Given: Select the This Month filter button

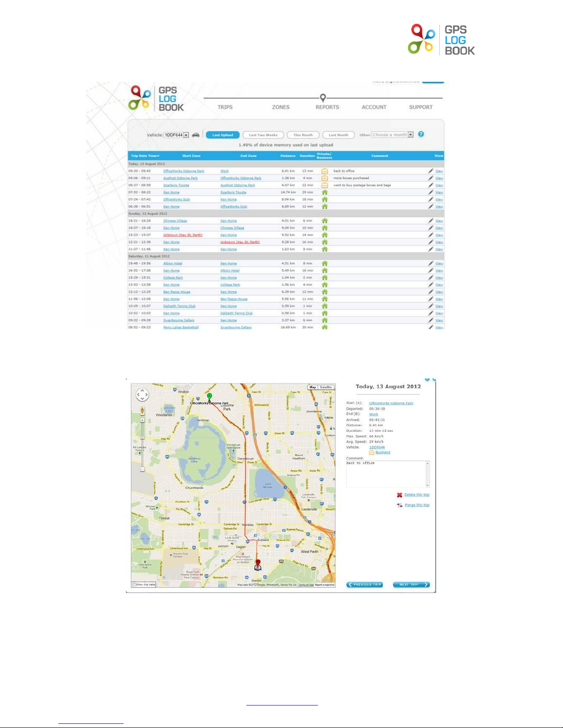Looking at the screenshot, I should tap(303, 135).
